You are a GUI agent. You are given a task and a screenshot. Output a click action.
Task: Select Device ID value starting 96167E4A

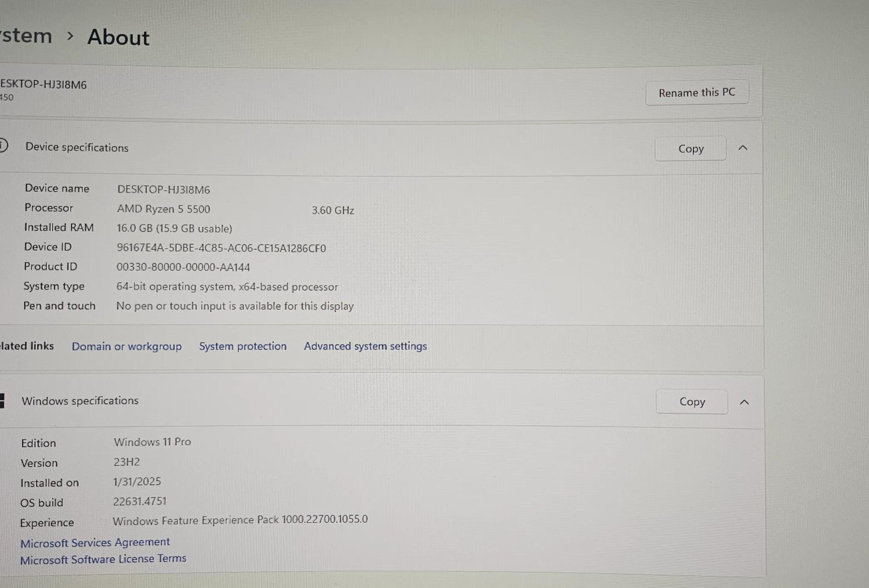tap(221, 248)
